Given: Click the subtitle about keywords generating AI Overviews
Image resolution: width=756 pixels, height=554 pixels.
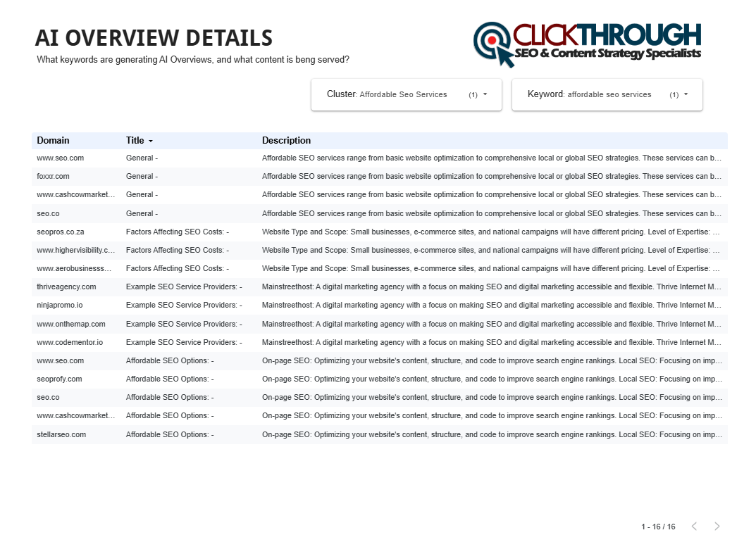Looking at the screenshot, I should pyautogui.click(x=193, y=60).
